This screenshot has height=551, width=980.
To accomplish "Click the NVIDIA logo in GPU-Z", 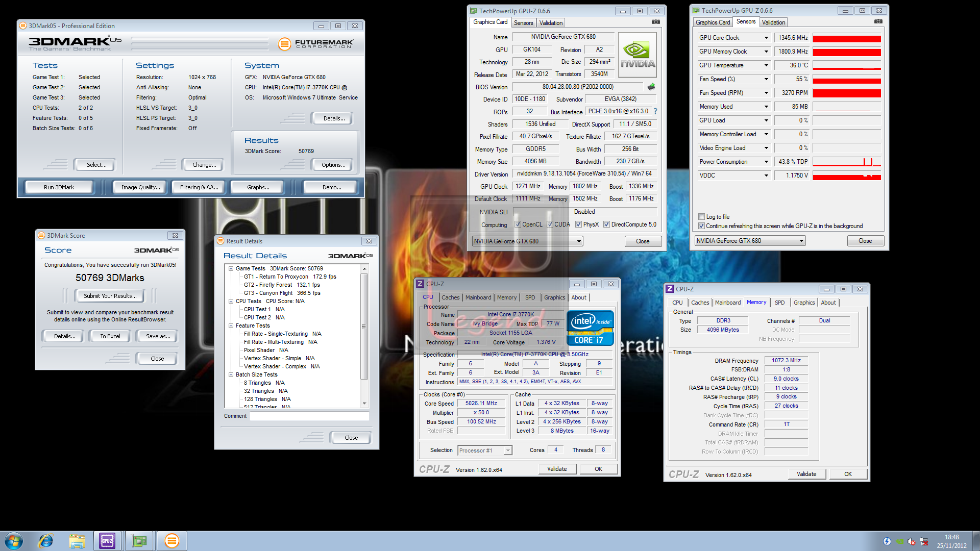I will pos(638,55).
